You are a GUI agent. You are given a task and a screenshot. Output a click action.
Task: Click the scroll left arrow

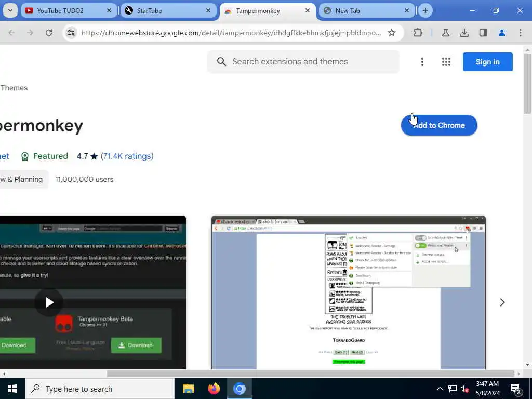(4, 374)
